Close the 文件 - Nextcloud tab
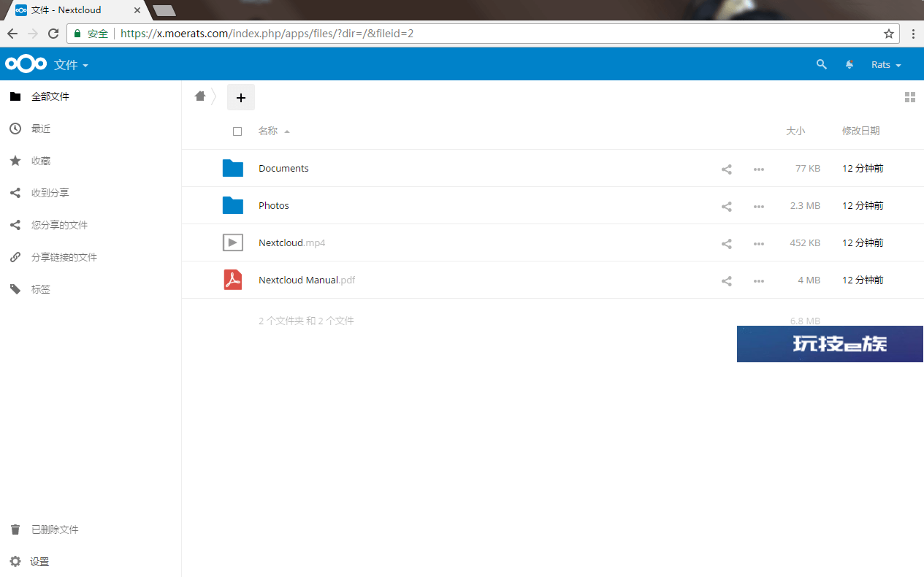Screen dimensions: 924x577 point(137,10)
